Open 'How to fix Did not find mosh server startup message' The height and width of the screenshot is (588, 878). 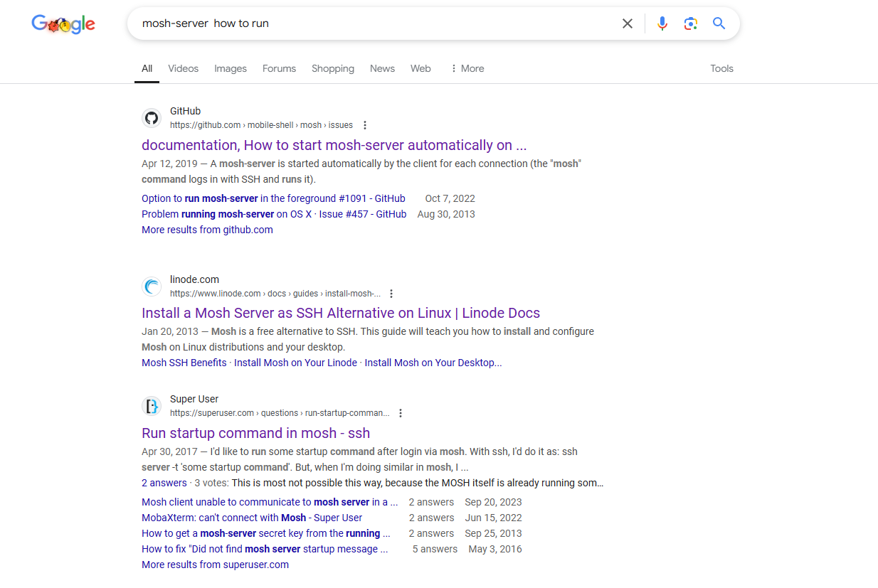point(265,549)
